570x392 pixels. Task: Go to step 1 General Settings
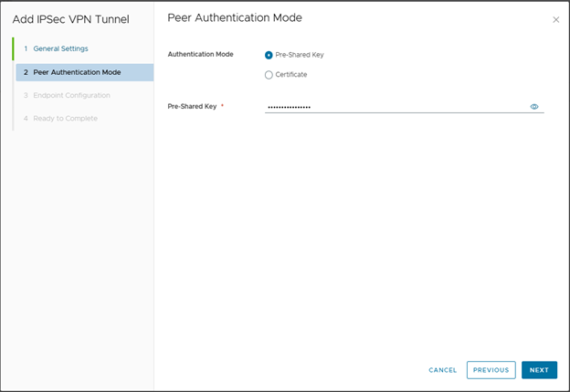click(x=60, y=48)
